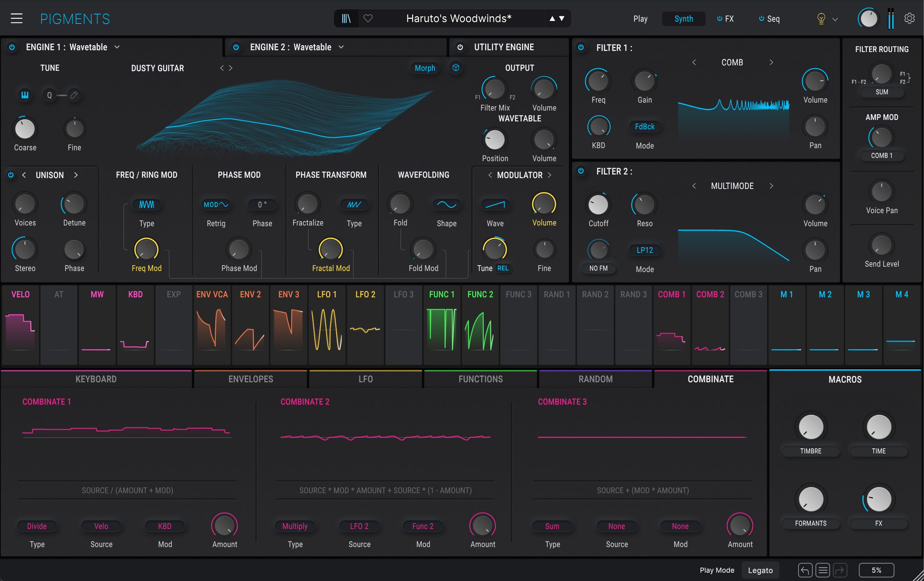Click the Phase Transform type waveform icon

(354, 205)
